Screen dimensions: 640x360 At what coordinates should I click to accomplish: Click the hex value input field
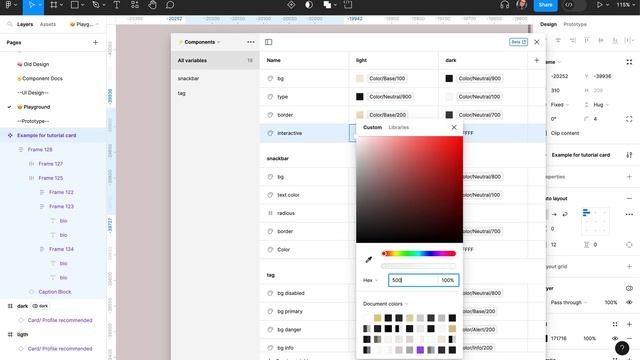[x=412, y=280]
